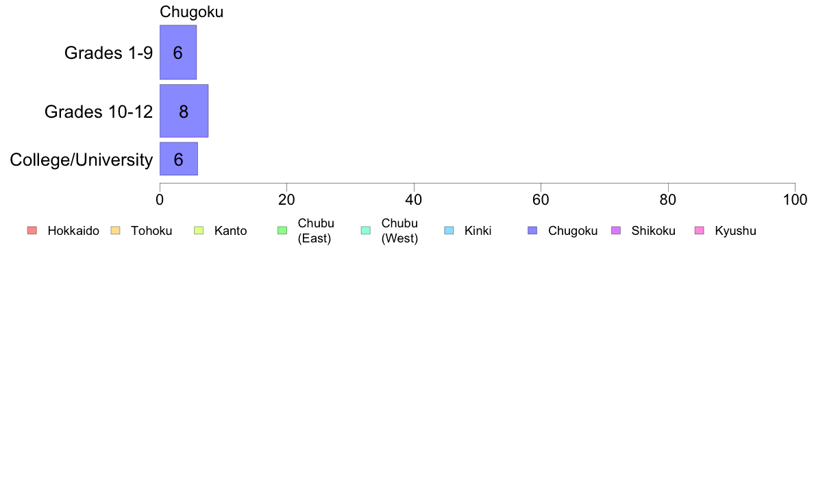Click the College/University axis label

(x=82, y=160)
